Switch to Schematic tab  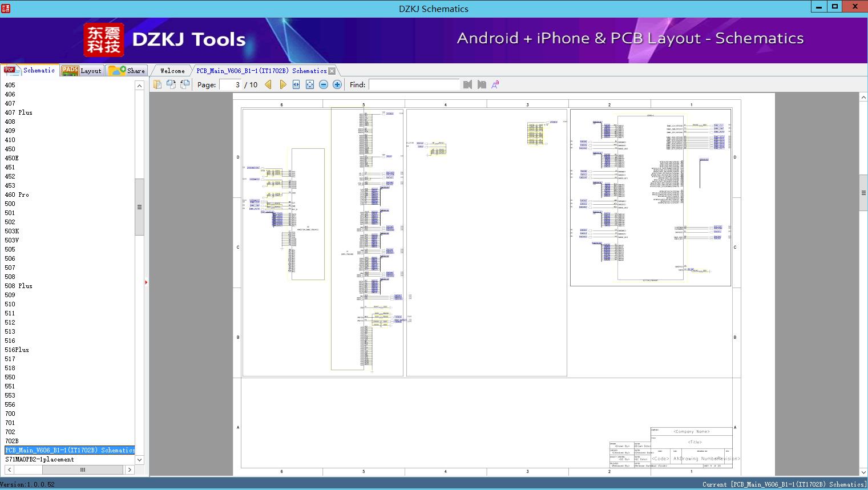tap(30, 70)
